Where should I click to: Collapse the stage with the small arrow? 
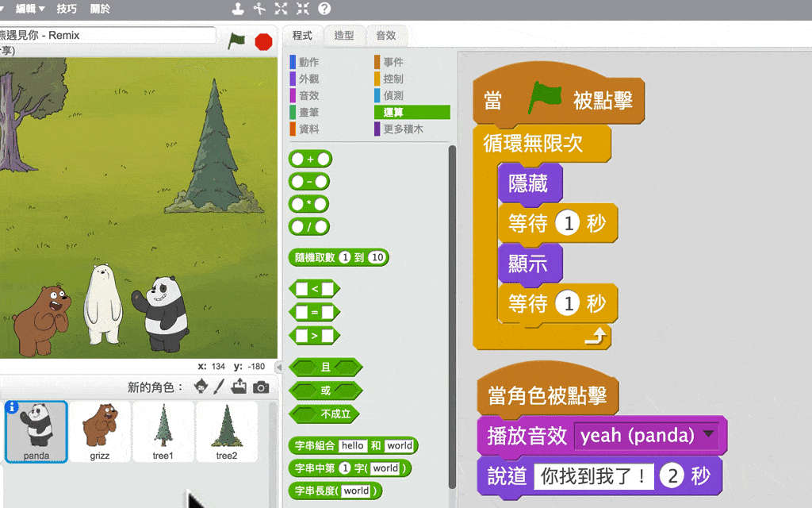278,367
